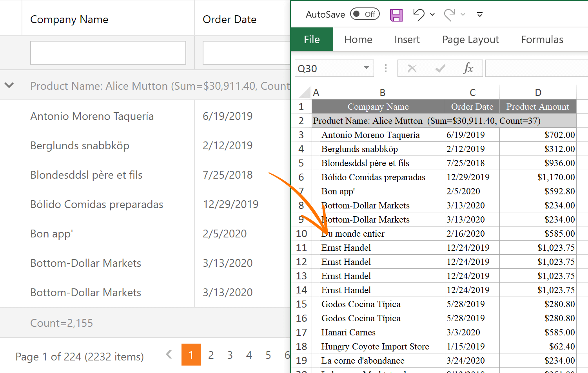
Task: Click the Cancel X formula bar icon
Action: coord(412,69)
